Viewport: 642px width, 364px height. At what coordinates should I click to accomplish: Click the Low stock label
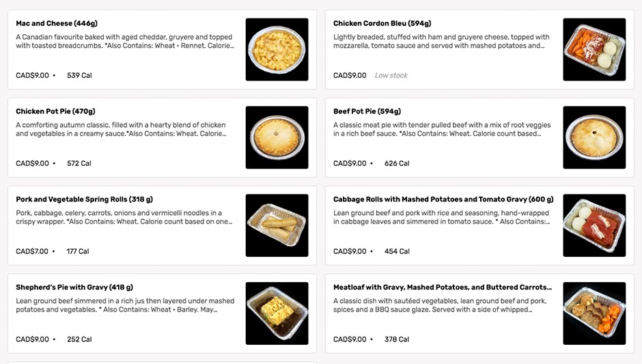(391, 75)
